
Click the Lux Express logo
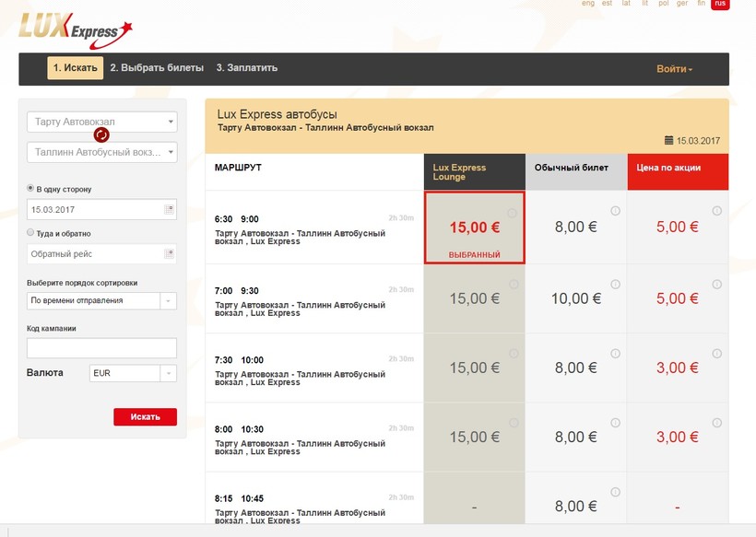76,28
